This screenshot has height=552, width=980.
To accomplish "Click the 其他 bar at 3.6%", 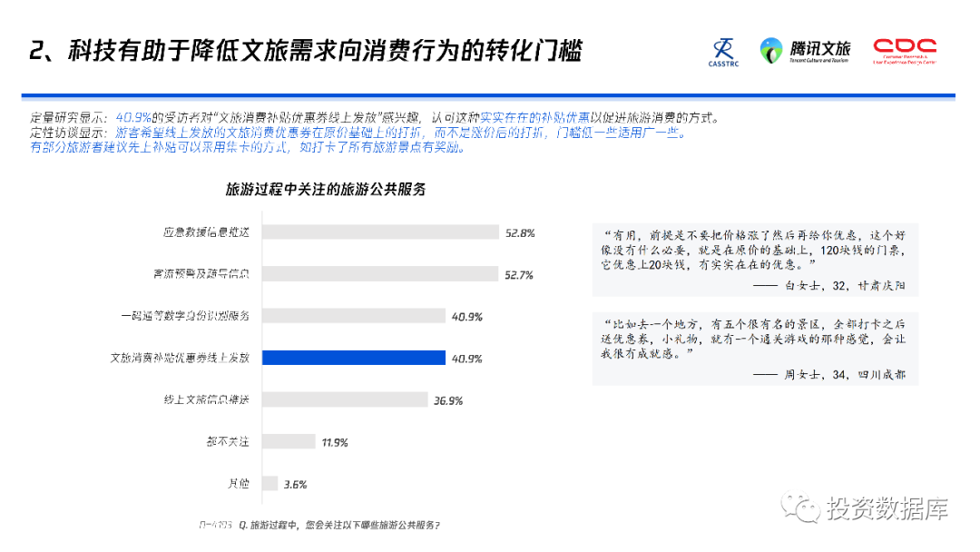I will click(x=269, y=484).
